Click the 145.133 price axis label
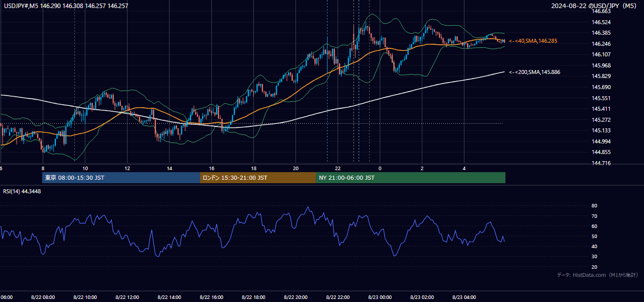The image size is (644, 302). tap(601, 130)
